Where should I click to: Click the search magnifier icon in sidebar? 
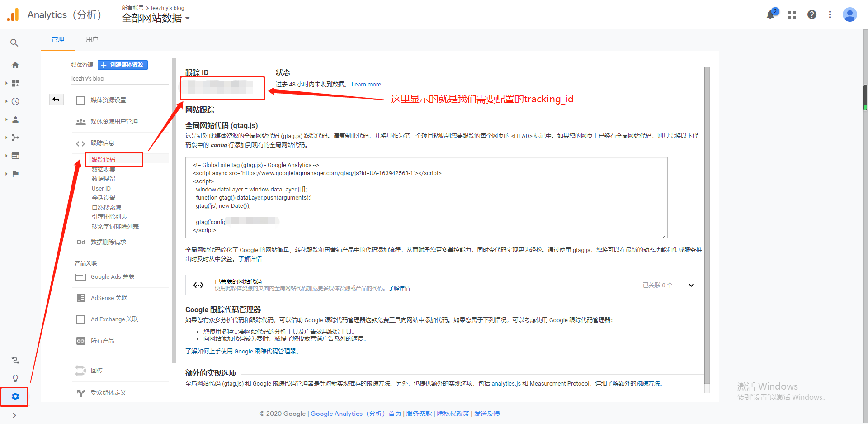tap(14, 43)
